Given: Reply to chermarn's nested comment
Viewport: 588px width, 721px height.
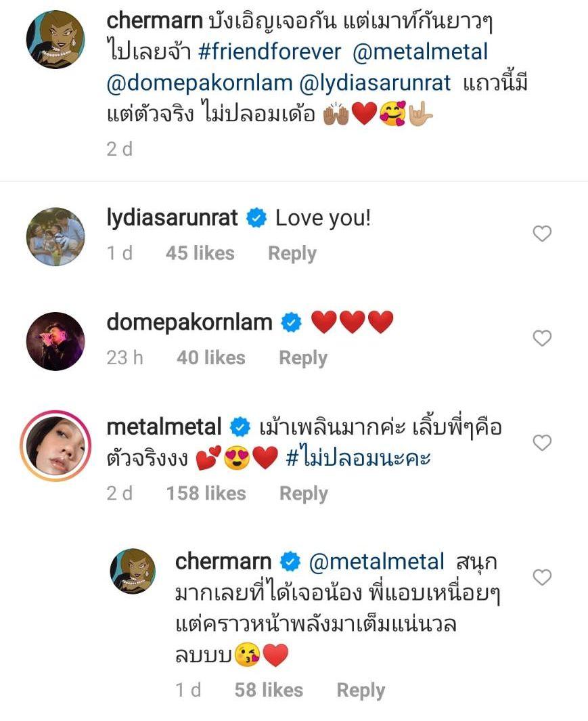Looking at the screenshot, I should click(x=361, y=690).
